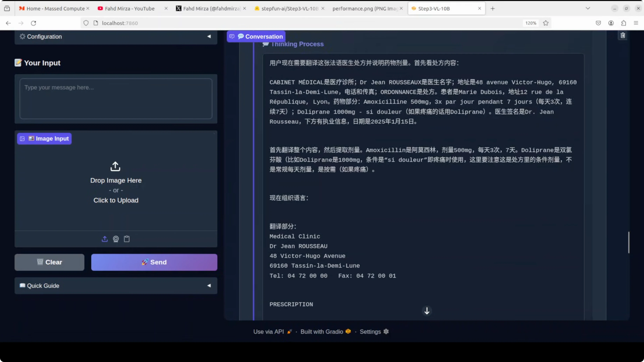Click the conversation panel scrollbar thumb
Viewport: 644px width, 362px height.
pos(628,242)
